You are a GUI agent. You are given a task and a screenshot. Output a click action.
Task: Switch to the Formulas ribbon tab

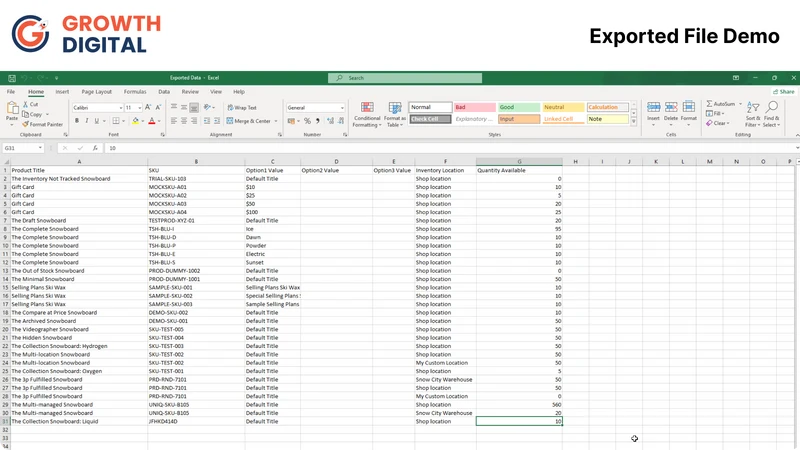pyautogui.click(x=135, y=92)
